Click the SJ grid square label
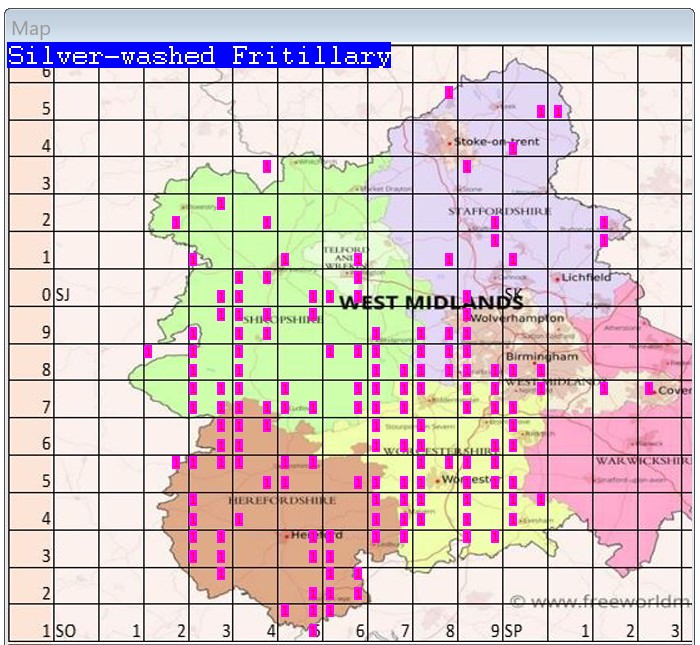Viewport: 700px width, 645px height. click(x=62, y=295)
